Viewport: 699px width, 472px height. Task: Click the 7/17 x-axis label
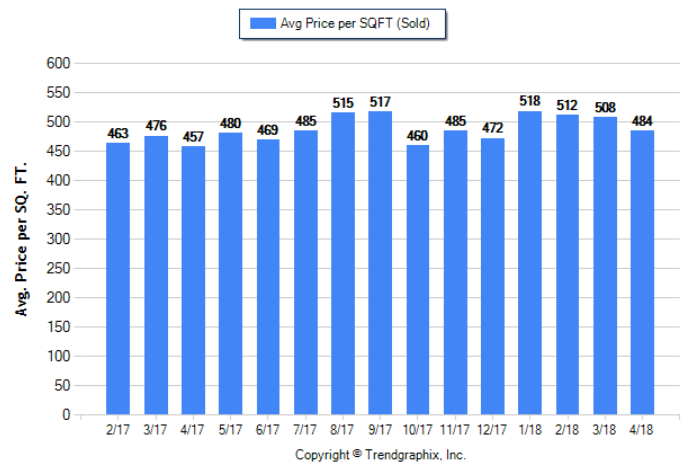(x=305, y=430)
